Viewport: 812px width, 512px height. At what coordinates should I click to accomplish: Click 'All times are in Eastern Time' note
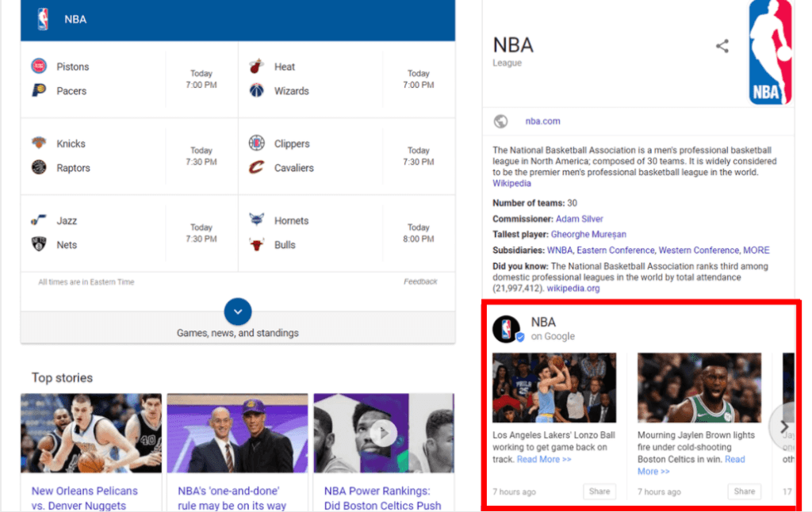click(x=86, y=282)
